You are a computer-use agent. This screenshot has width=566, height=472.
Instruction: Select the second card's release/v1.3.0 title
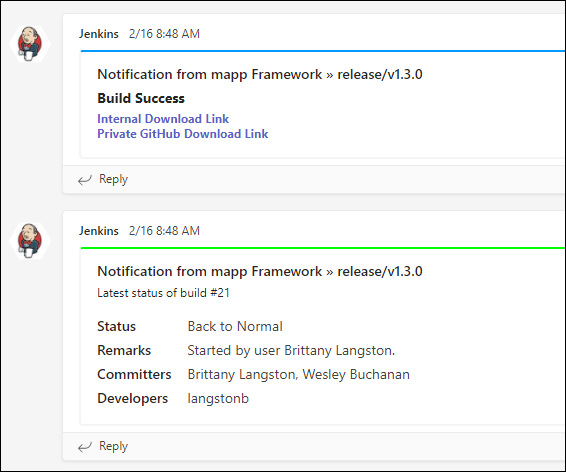tap(260, 272)
